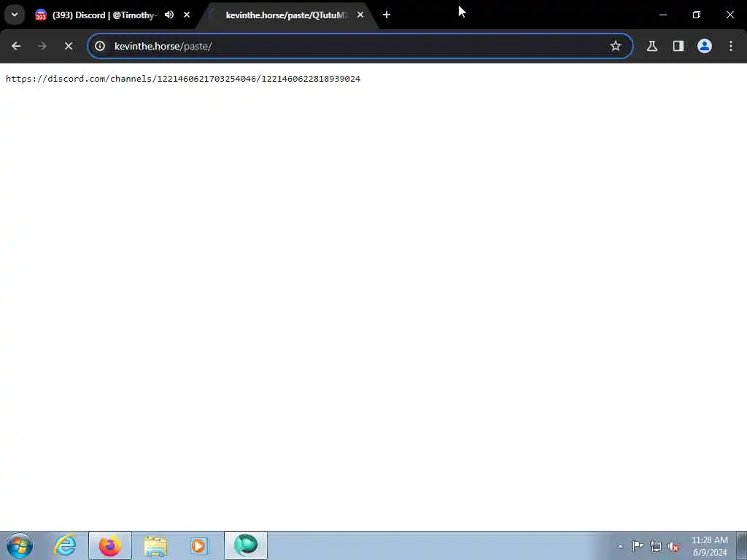The width and height of the screenshot is (747, 560).
Task: Mute the Discord tab audio icon
Action: click(169, 15)
